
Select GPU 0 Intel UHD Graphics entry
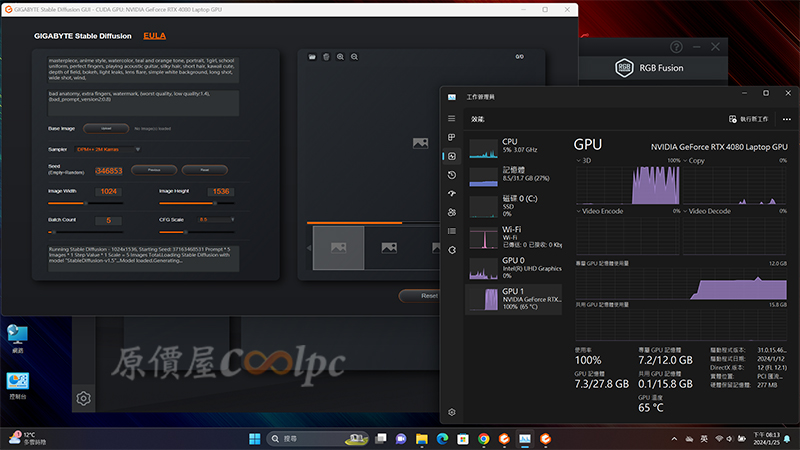pyautogui.click(x=514, y=268)
